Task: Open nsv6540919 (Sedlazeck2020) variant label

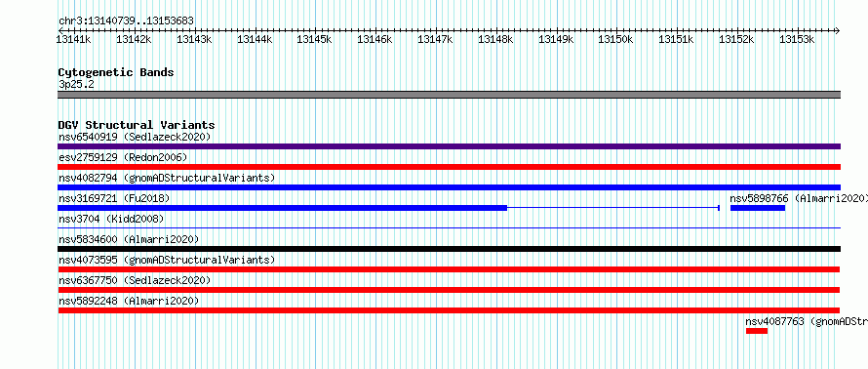Action: click(x=135, y=137)
